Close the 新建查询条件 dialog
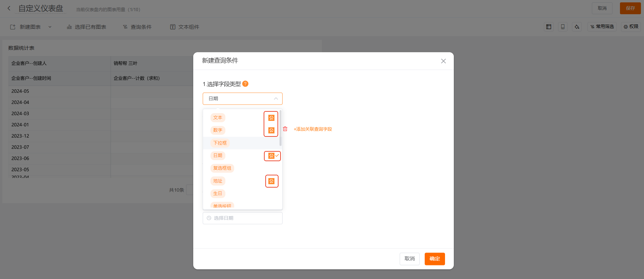 point(443,61)
